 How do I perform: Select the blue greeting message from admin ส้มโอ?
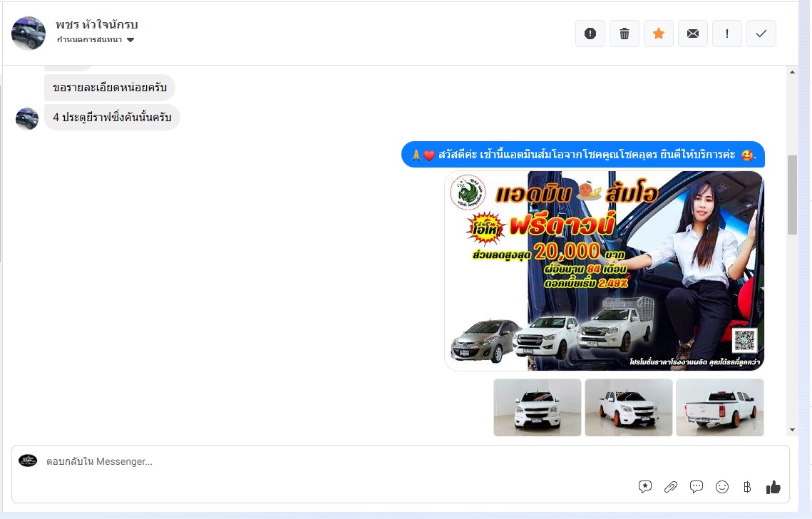point(583,155)
